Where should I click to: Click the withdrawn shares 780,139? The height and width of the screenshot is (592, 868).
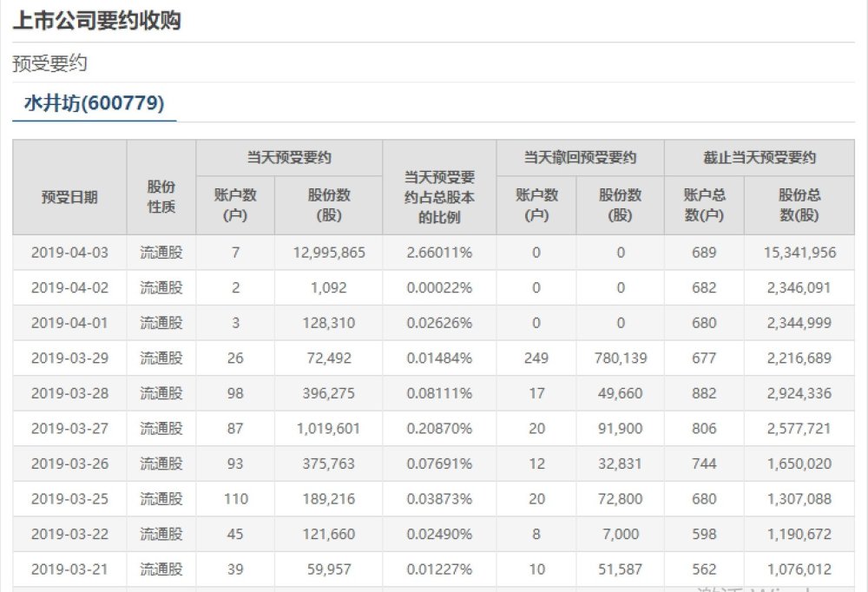[x=621, y=358]
